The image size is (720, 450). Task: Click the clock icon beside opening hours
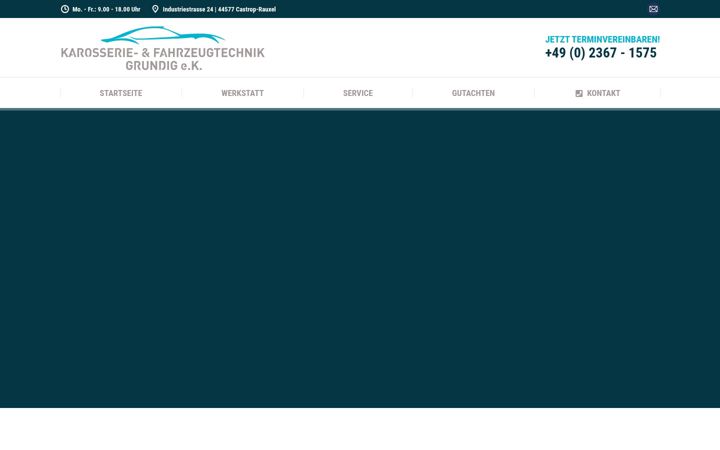pyautogui.click(x=65, y=9)
